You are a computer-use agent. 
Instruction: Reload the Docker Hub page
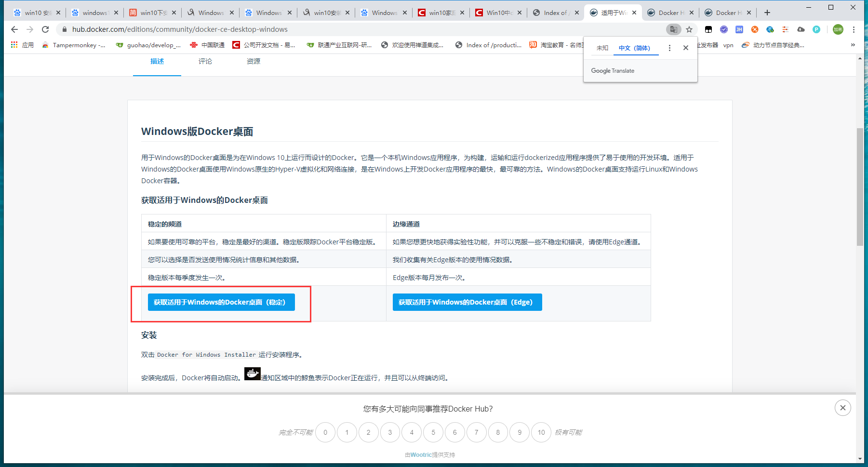(45, 29)
